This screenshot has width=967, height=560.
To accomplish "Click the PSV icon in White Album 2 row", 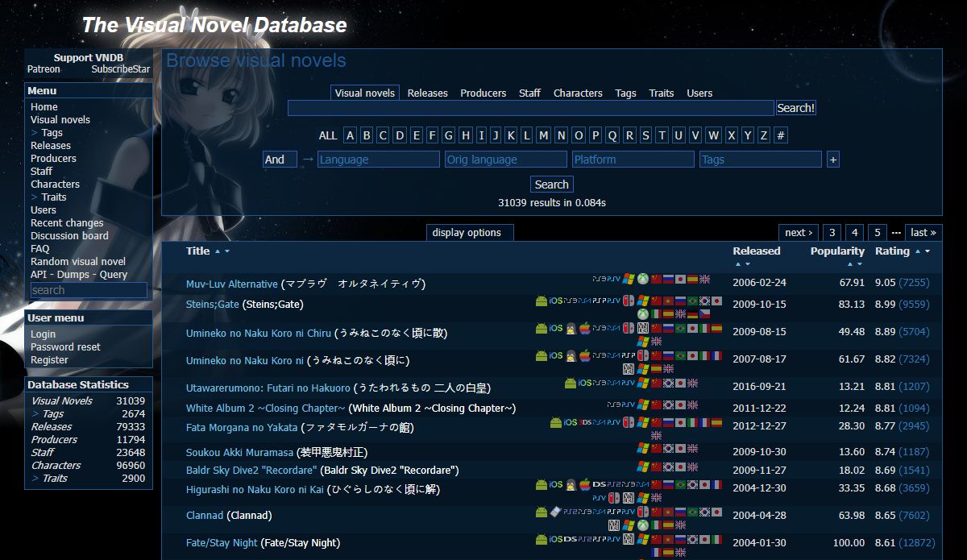I will tap(628, 404).
